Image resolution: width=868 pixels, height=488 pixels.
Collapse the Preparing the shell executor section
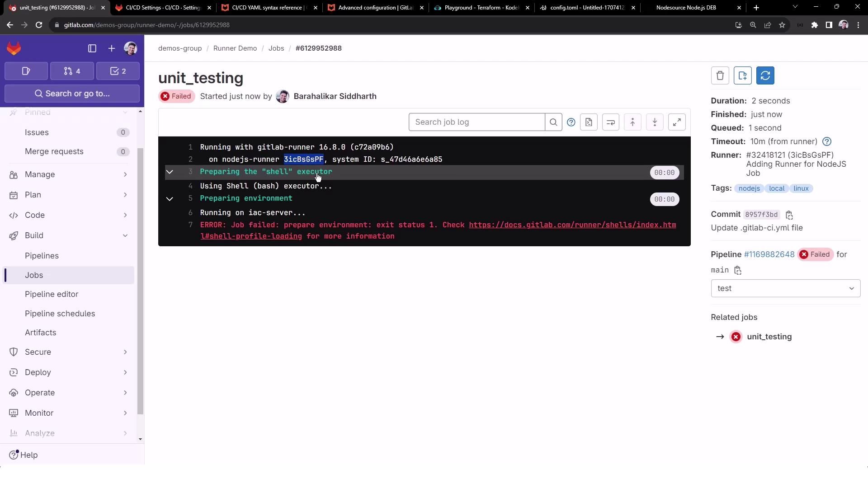point(170,172)
